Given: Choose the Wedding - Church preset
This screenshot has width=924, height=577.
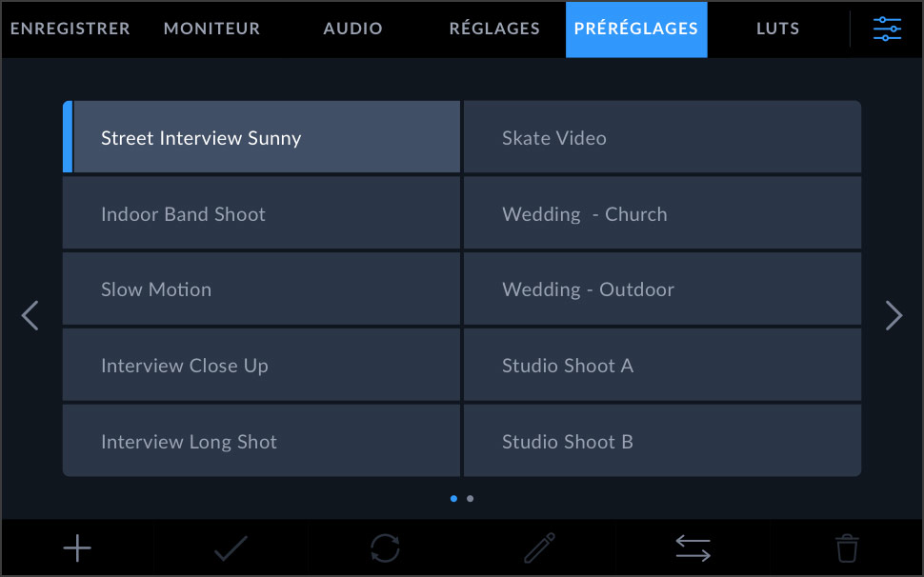Looking at the screenshot, I should 662,213.
